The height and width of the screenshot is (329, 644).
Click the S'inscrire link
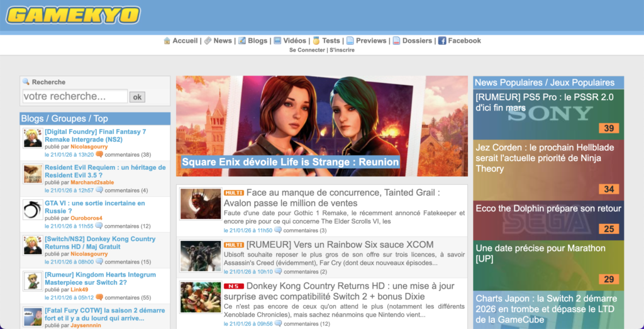click(x=342, y=50)
